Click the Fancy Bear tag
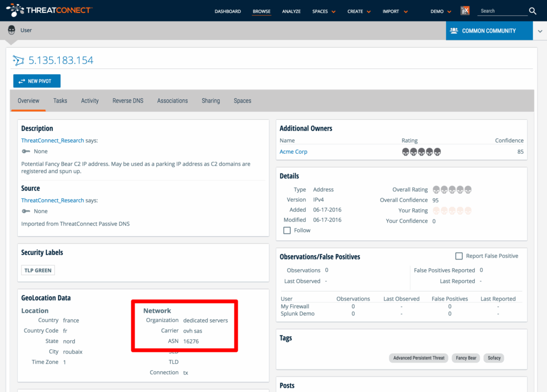Screen dimensions: 547x392 tap(466, 358)
